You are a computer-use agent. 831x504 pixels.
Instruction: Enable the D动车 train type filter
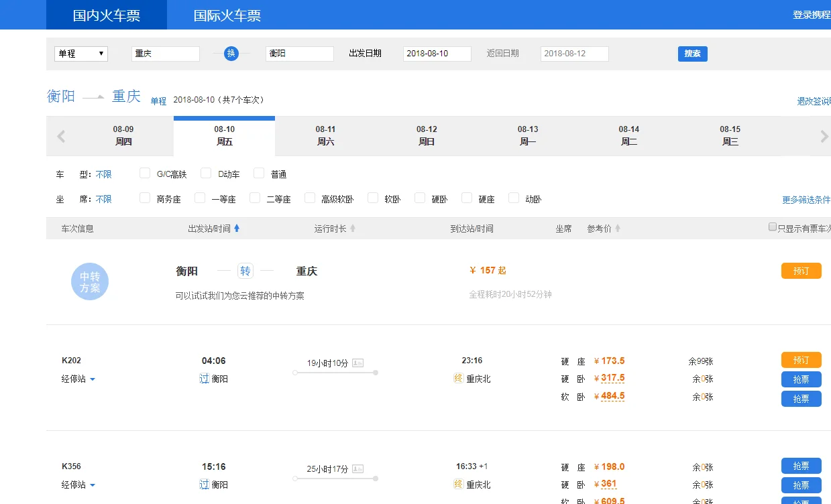(206, 173)
